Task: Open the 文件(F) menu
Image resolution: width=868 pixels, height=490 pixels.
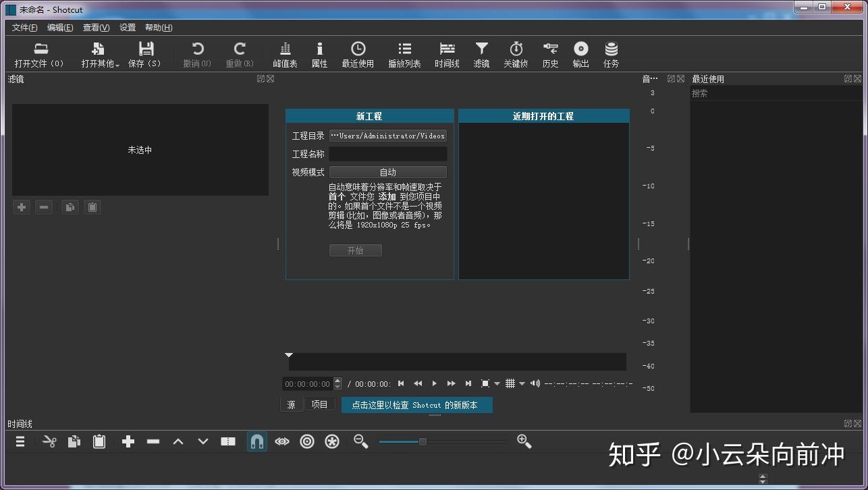Action: coord(25,28)
